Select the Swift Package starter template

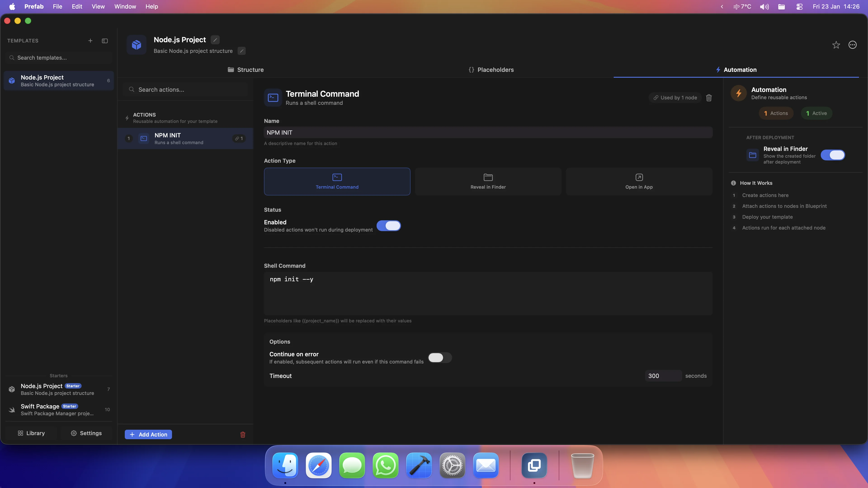pyautogui.click(x=57, y=410)
